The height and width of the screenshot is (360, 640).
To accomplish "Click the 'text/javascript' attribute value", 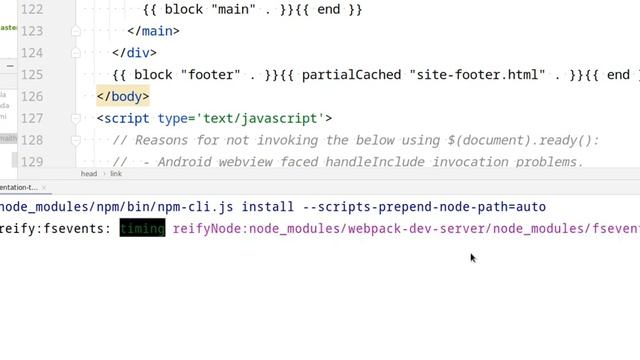I will (x=260, y=118).
